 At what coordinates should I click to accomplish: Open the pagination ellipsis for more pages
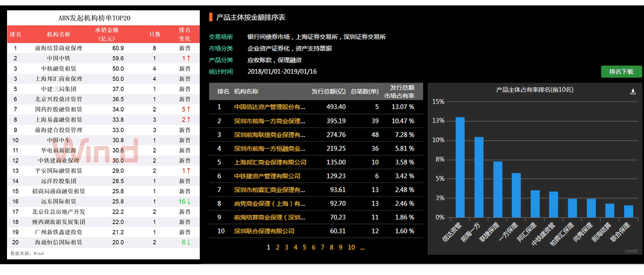click(x=362, y=248)
